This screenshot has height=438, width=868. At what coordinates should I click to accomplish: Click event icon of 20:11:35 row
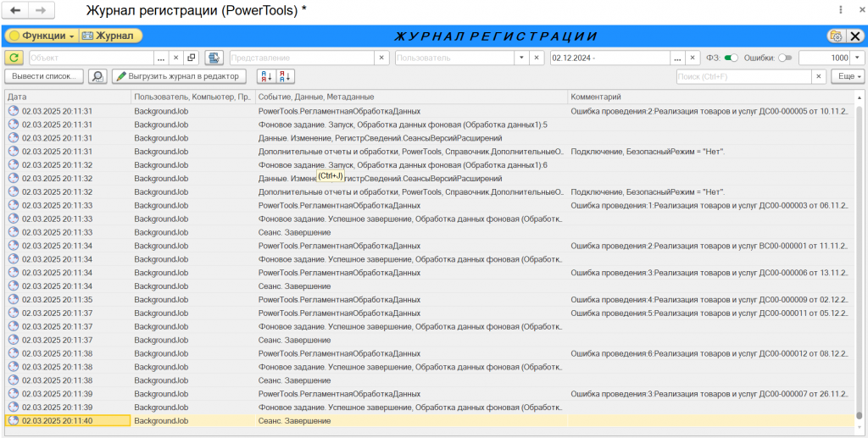[x=14, y=300]
